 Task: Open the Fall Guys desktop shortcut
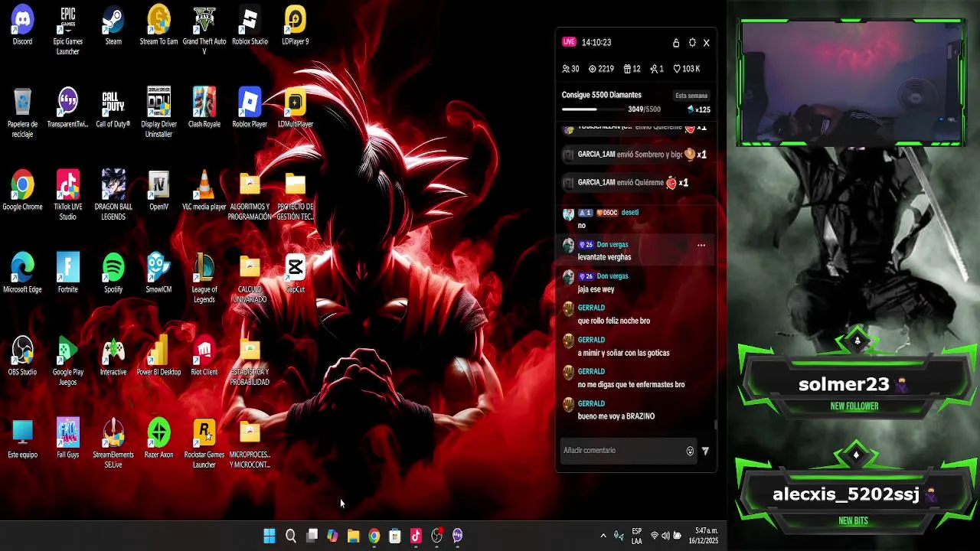point(68,439)
